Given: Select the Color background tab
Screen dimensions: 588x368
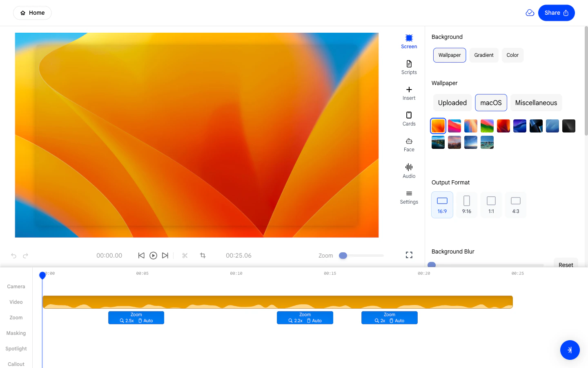Looking at the screenshot, I should [x=512, y=55].
